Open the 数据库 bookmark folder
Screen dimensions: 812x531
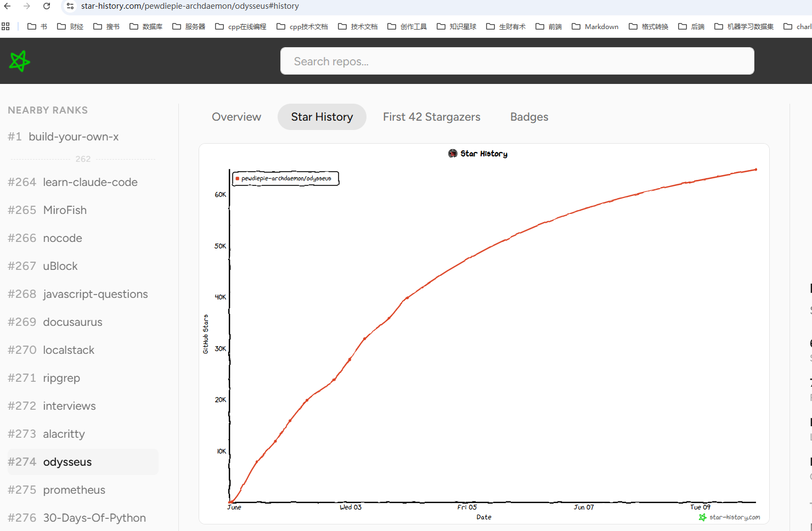click(146, 26)
